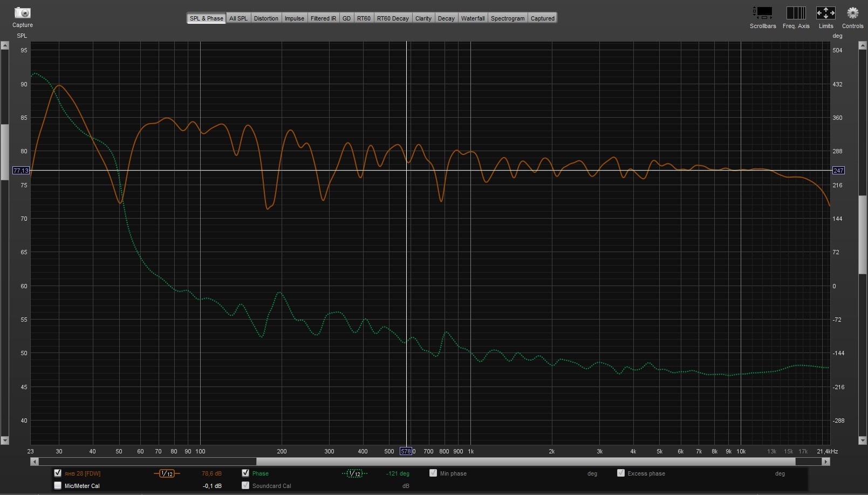Click the Soundcard Cal legend label
The image size is (868, 495).
(x=271, y=486)
